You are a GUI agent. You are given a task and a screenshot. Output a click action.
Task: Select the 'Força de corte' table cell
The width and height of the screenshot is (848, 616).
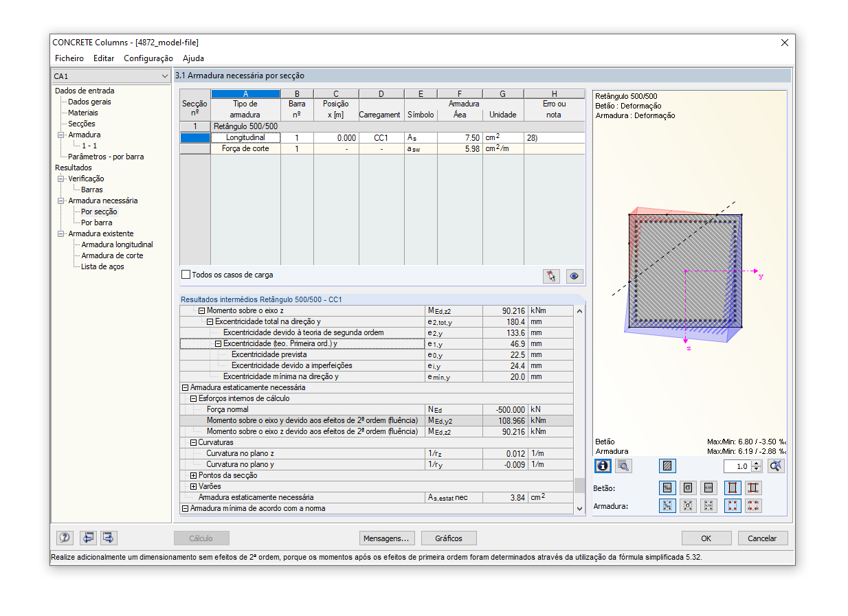(x=245, y=148)
